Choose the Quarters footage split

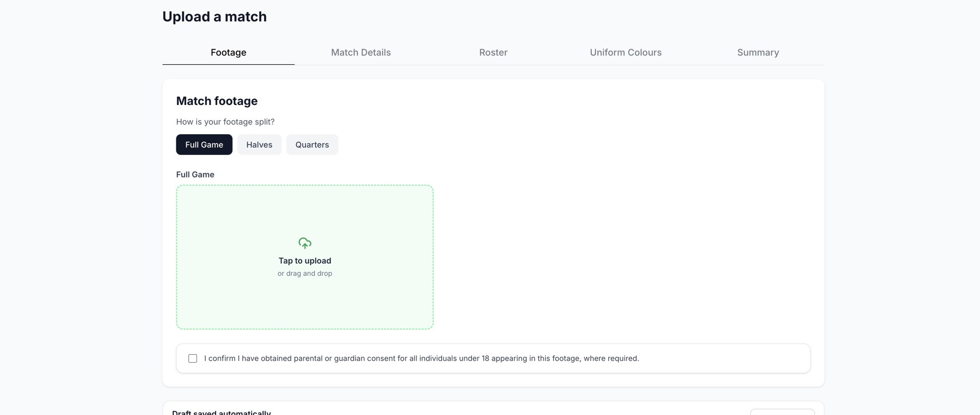click(312, 145)
